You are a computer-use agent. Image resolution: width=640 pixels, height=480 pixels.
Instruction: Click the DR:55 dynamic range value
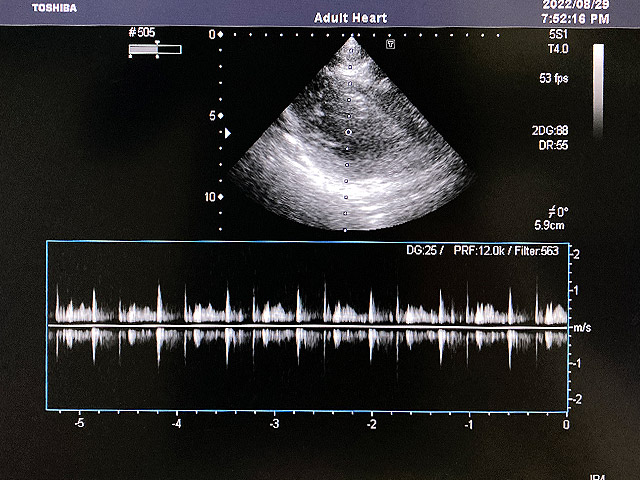(x=552, y=146)
